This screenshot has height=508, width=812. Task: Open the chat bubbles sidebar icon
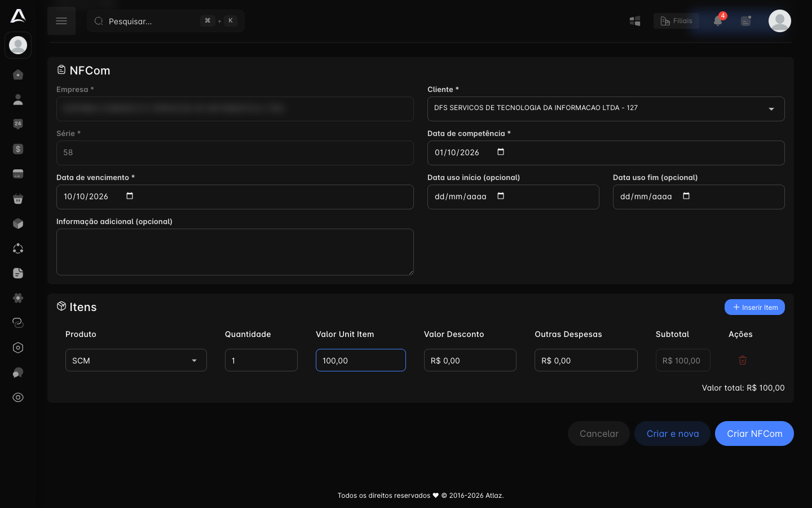[18, 373]
